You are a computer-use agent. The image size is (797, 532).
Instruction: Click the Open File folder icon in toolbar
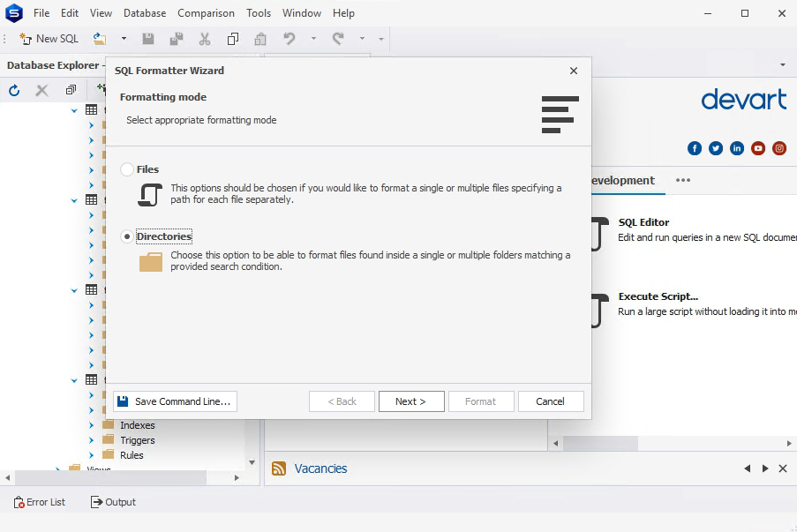tap(100, 39)
